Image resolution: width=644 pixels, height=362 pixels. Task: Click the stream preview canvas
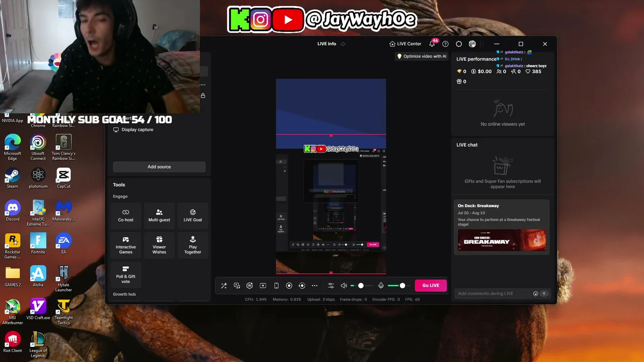pyautogui.click(x=331, y=176)
